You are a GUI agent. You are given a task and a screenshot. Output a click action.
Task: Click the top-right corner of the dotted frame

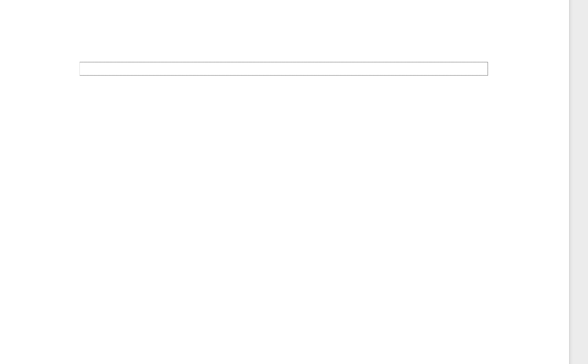point(488,62)
